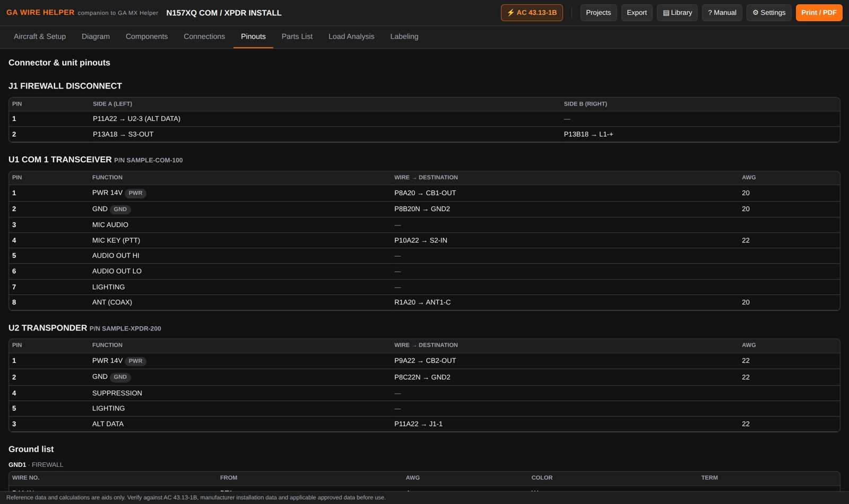Click the AUDIO OUT LO function
The width and height of the screenshot is (849, 504).
point(117,271)
